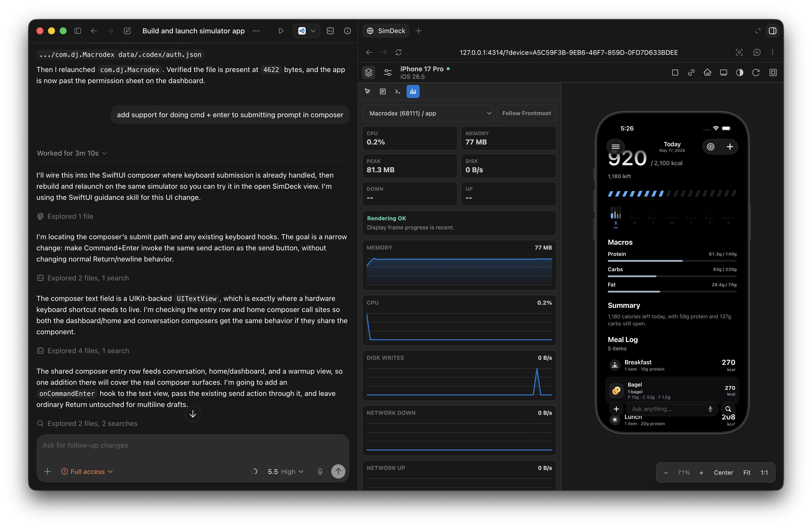The image size is (812, 528).
Task: Start a new thread with compose icon
Action: click(x=127, y=31)
